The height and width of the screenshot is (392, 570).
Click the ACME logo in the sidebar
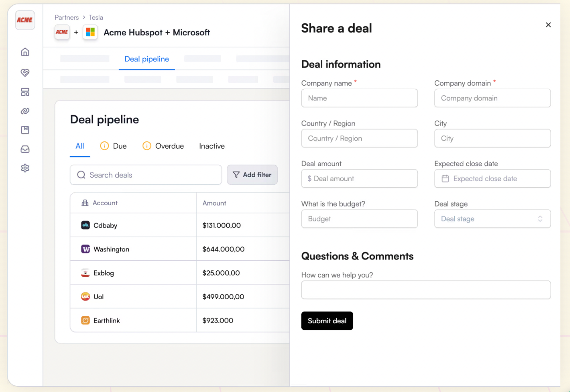[25, 20]
